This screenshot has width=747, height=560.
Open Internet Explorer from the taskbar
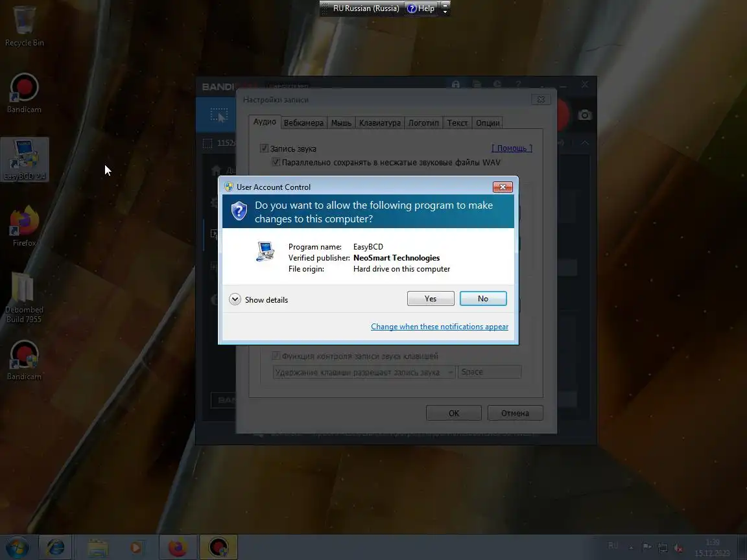pos(55,547)
